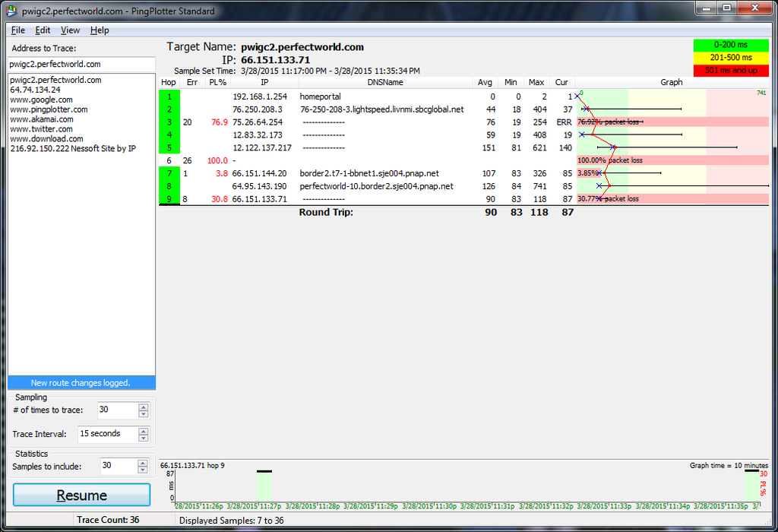Click the Address to Trace input field
This screenshot has width=778, height=532.
tap(81, 64)
